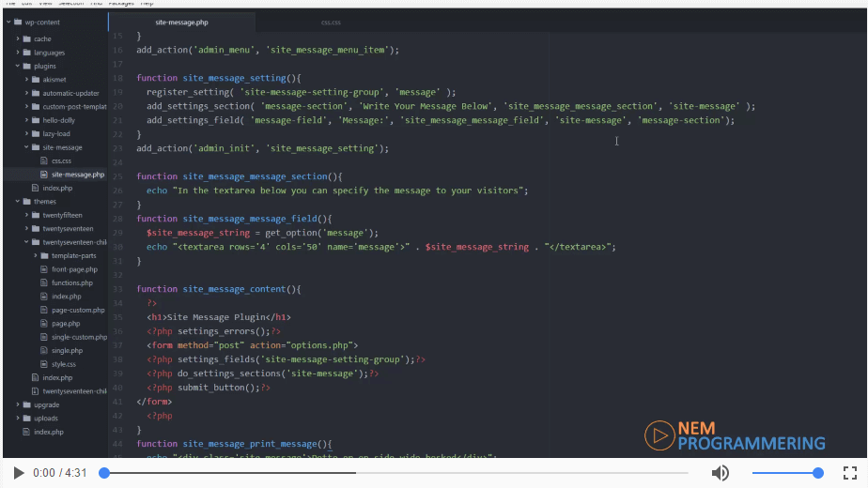Select site-message.php in the file tree
The height and width of the screenshot is (488, 868).
(77, 175)
